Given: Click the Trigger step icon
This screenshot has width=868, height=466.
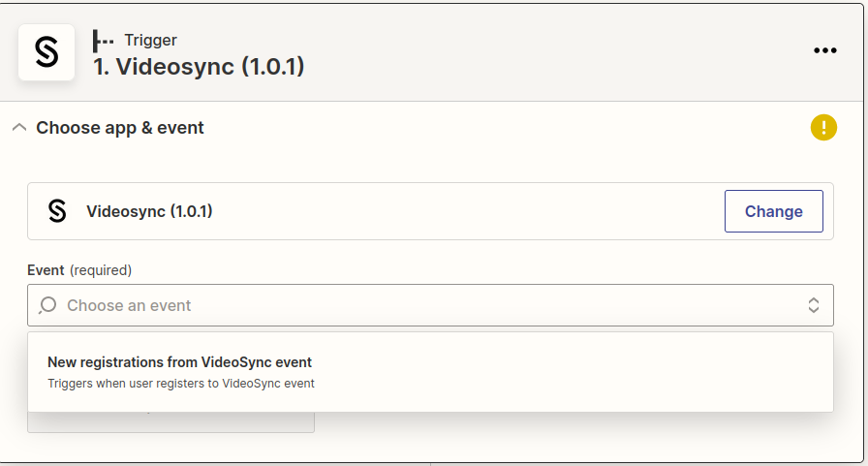Looking at the screenshot, I should click(103, 41).
